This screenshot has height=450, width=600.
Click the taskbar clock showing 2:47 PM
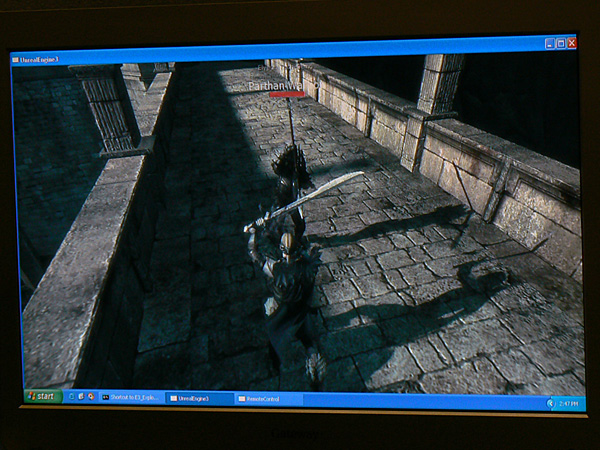[570, 403]
